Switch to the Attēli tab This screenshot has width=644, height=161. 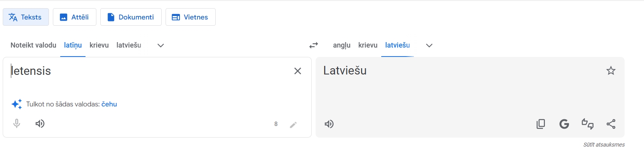coord(74,17)
